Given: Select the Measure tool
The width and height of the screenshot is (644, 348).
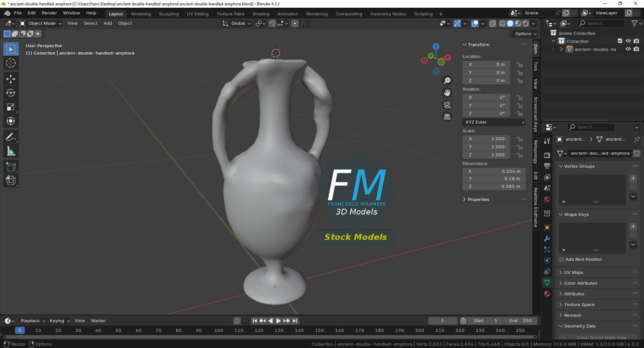Looking at the screenshot, I should point(11,151).
